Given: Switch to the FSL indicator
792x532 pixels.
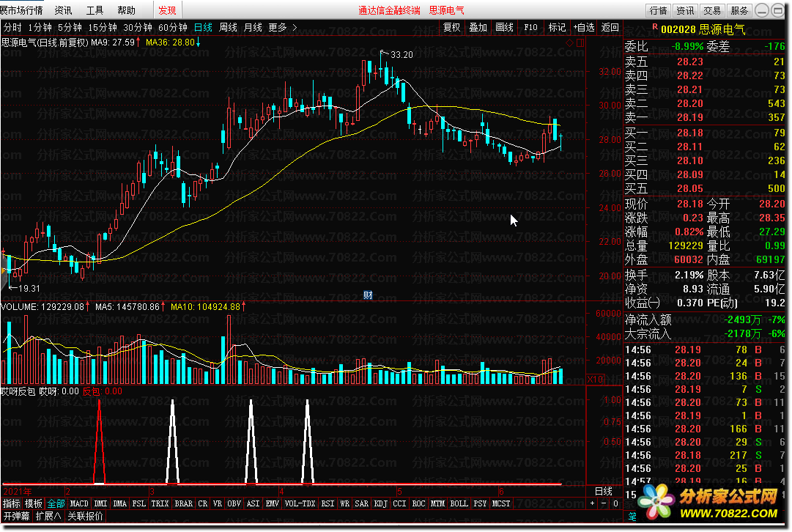Looking at the screenshot, I should (139, 503).
